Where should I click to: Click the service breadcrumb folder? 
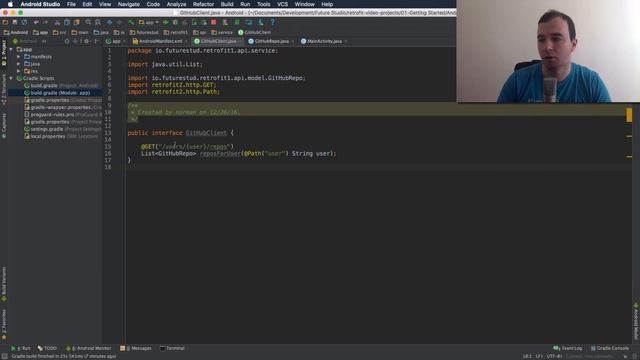[x=222, y=32]
